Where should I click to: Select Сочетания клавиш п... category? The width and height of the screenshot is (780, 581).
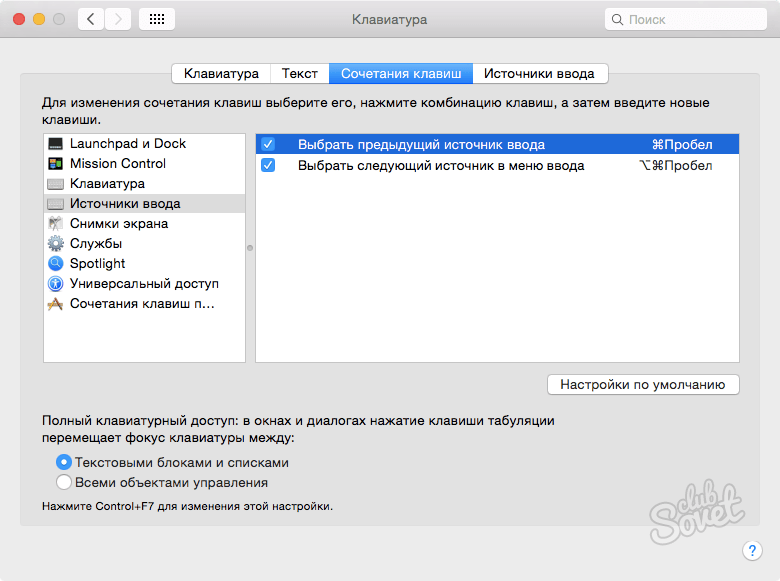[x=144, y=303]
